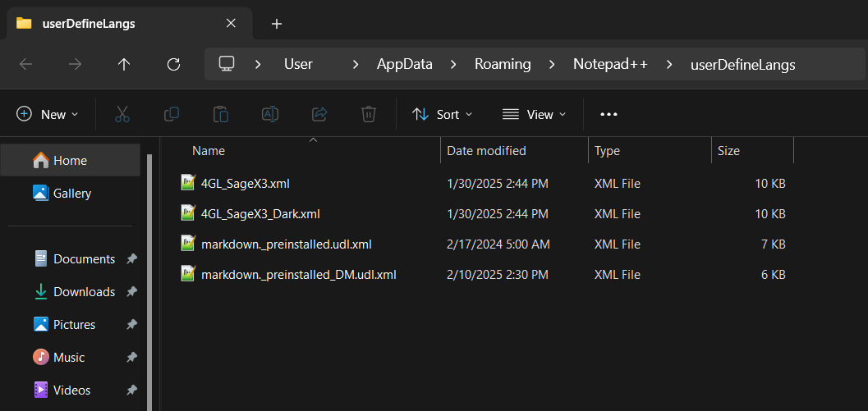Select the 4GL_SageX3_Dark.xml file

[259, 214]
